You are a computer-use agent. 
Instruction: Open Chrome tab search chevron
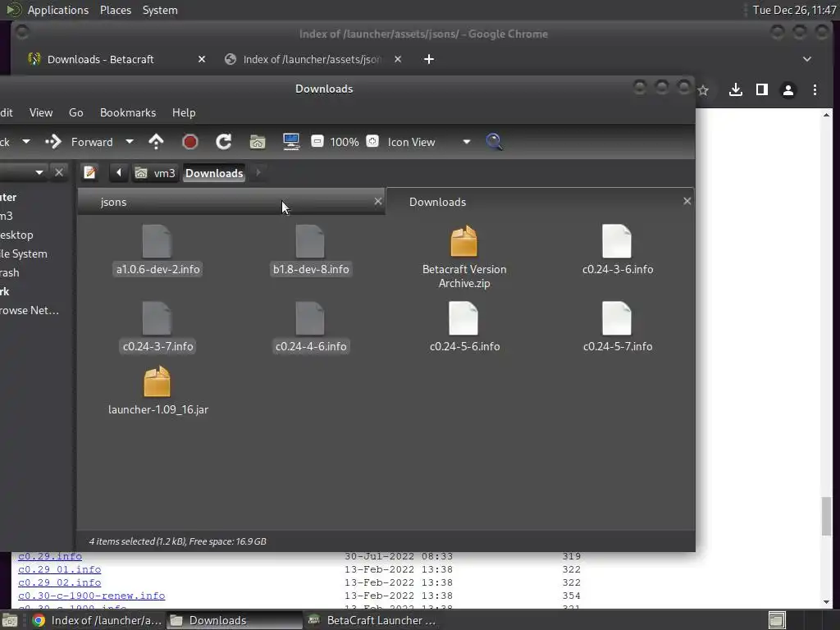pos(807,59)
